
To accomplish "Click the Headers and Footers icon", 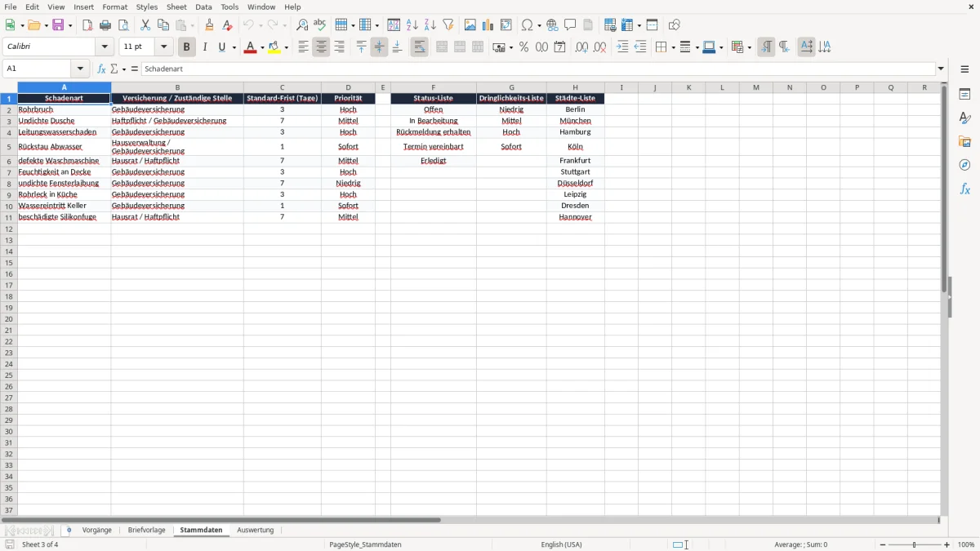I will pyautogui.click(x=588, y=25).
